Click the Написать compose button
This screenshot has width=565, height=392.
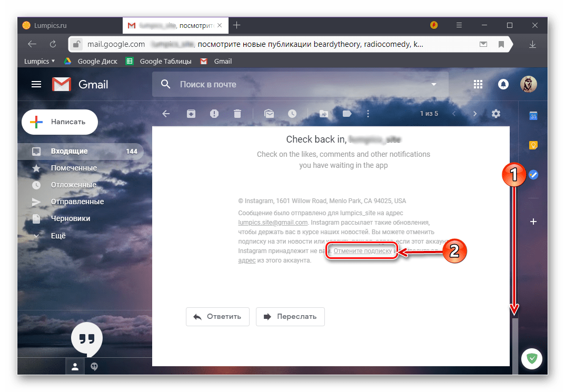tap(60, 122)
